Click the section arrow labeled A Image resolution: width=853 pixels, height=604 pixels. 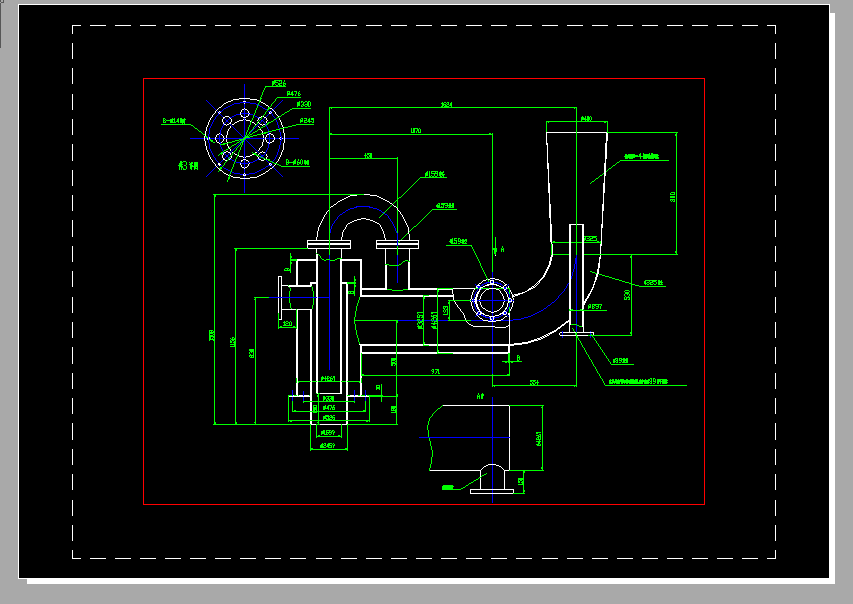pos(498,249)
